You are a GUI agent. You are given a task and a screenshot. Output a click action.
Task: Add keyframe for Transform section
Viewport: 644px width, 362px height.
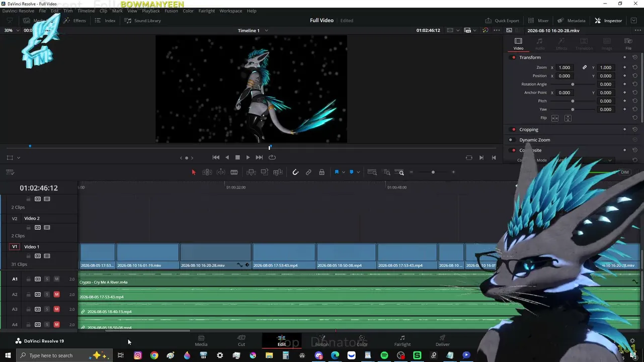[625, 57]
